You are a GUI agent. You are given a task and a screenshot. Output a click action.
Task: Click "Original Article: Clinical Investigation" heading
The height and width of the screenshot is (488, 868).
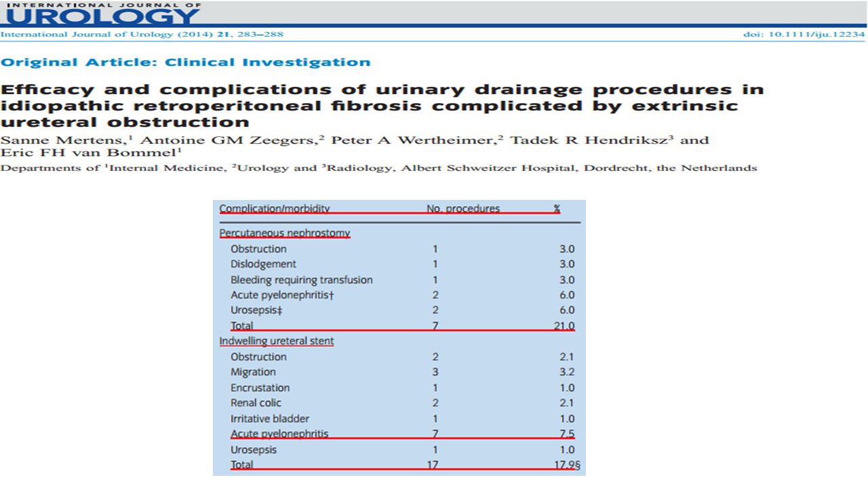[186, 62]
